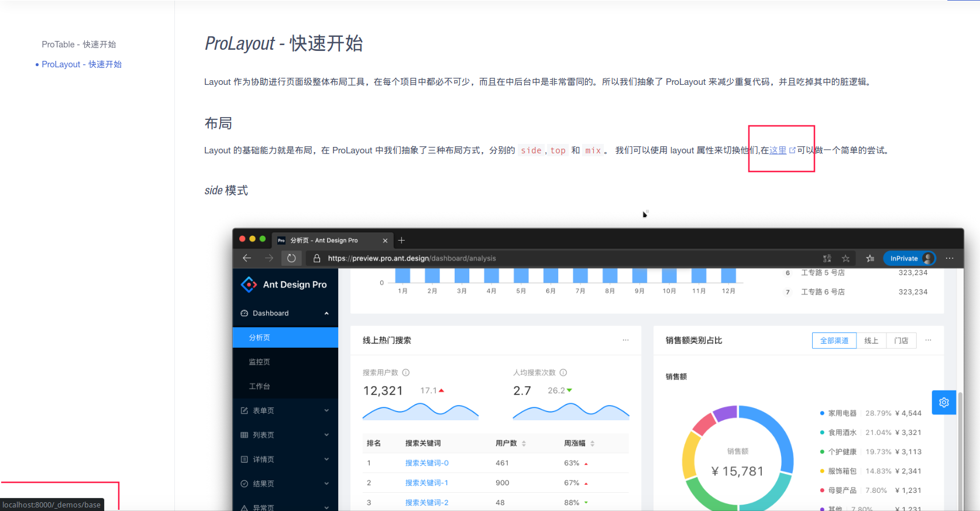Click the "side 模式" heading

[x=226, y=190]
